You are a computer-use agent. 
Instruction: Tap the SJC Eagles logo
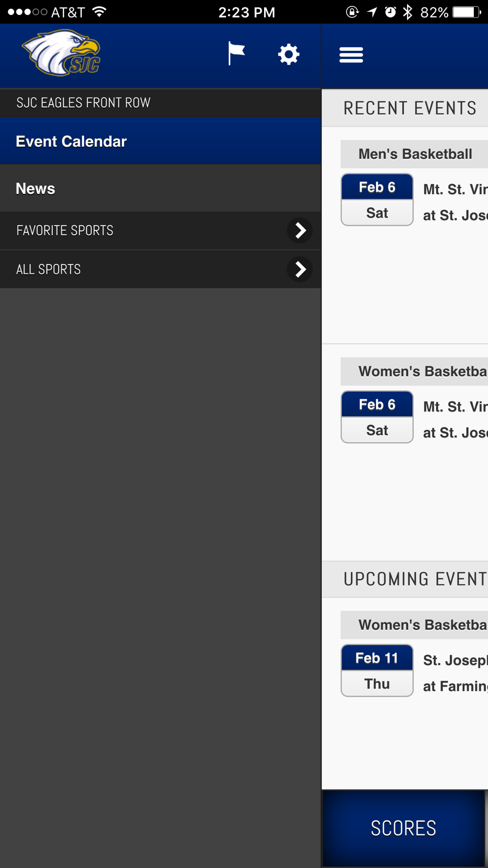tap(61, 53)
